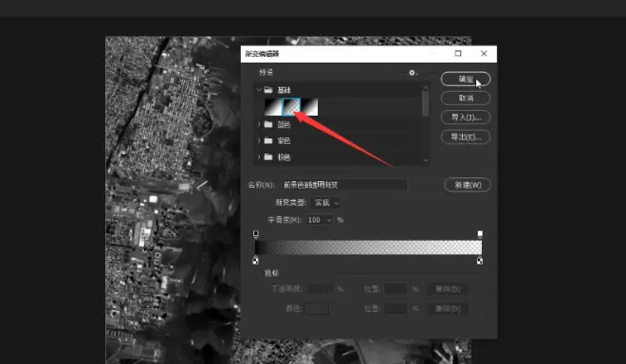Choose the third black-to-white gradient preset
Screen dimensions: 626x364
point(309,106)
